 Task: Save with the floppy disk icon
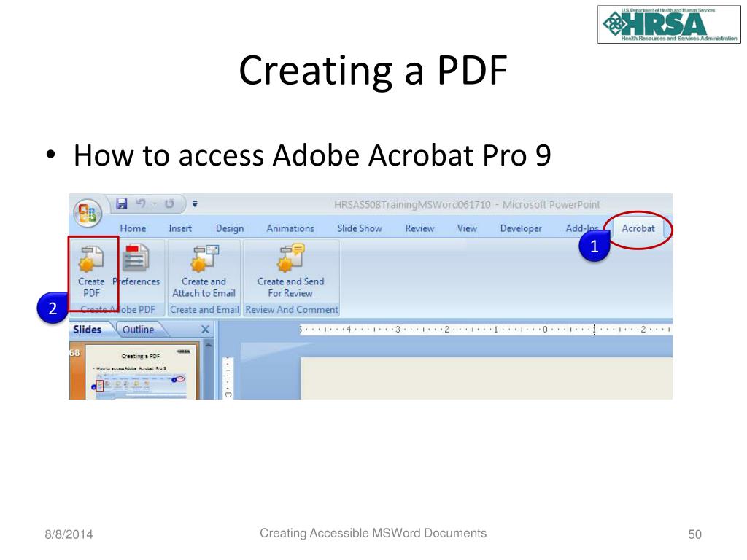tap(122, 204)
